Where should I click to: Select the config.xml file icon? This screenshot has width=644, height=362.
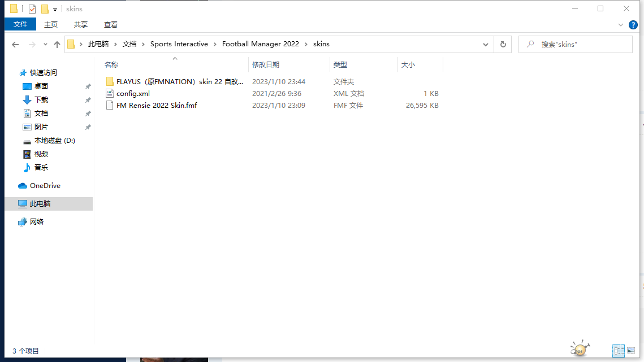[x=110, y=94]
